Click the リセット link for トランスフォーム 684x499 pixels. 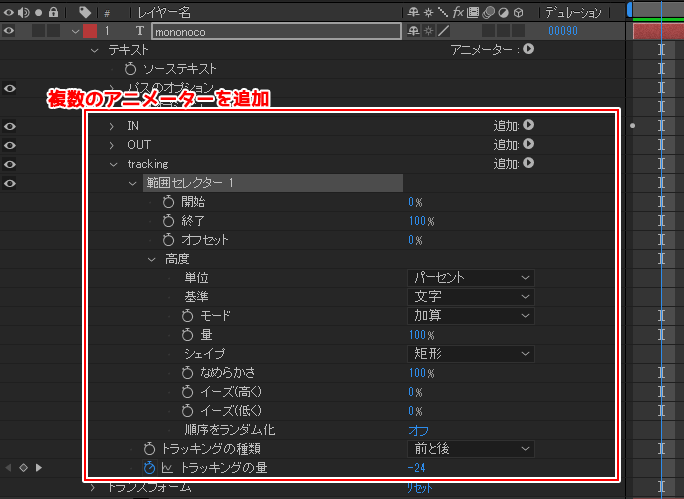coord(419,487)
